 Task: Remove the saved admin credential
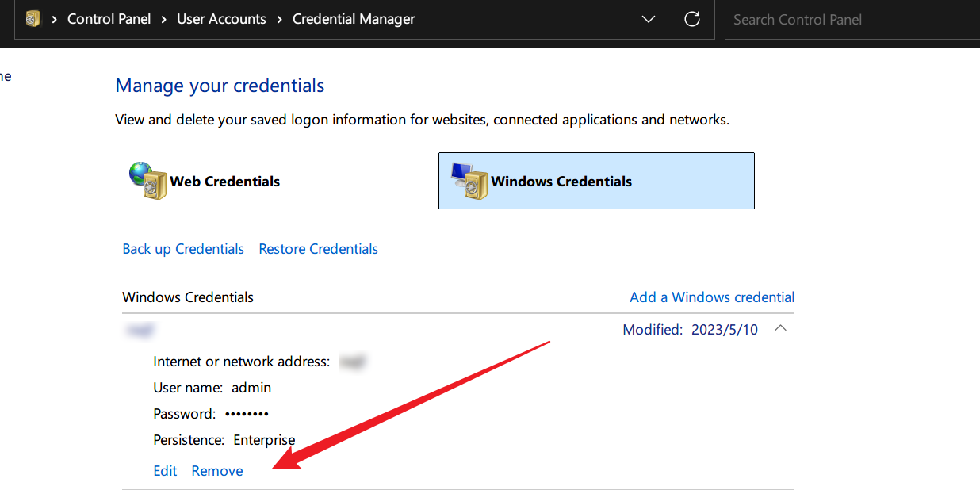pyautogui.click(x=217, y=471)
